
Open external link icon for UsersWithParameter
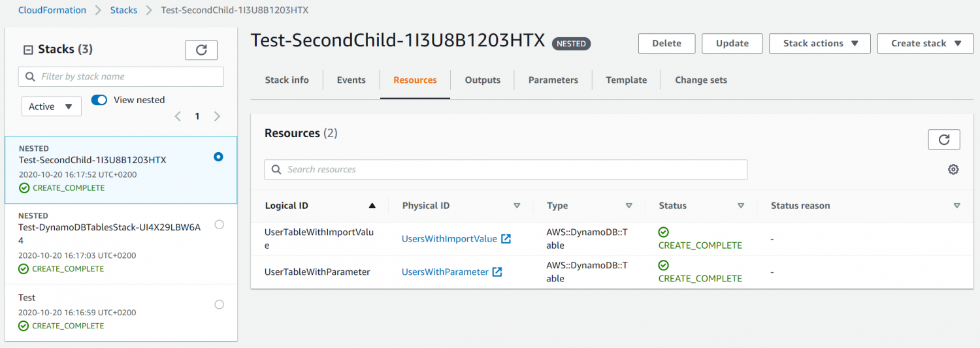(x=497, y=272)
